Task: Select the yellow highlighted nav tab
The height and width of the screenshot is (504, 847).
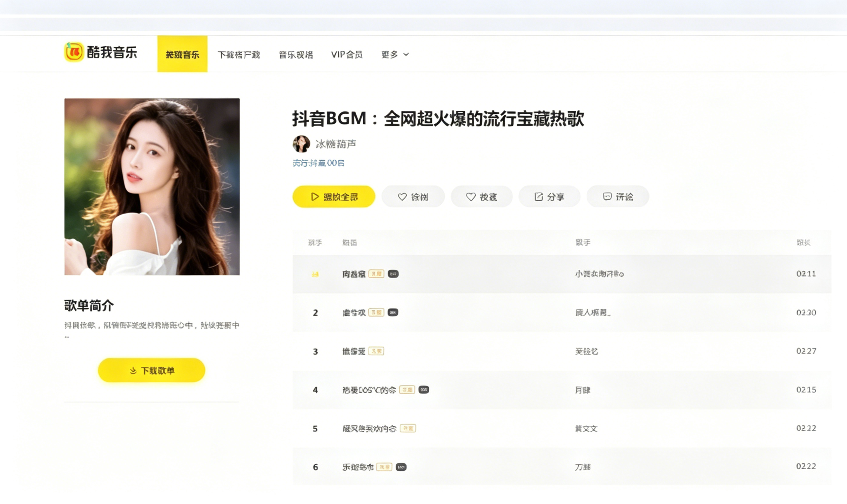Action: [182, 54]
